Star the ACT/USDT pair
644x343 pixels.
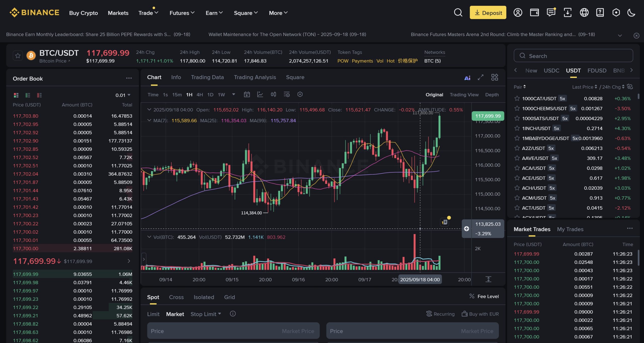tap(517, 208)
